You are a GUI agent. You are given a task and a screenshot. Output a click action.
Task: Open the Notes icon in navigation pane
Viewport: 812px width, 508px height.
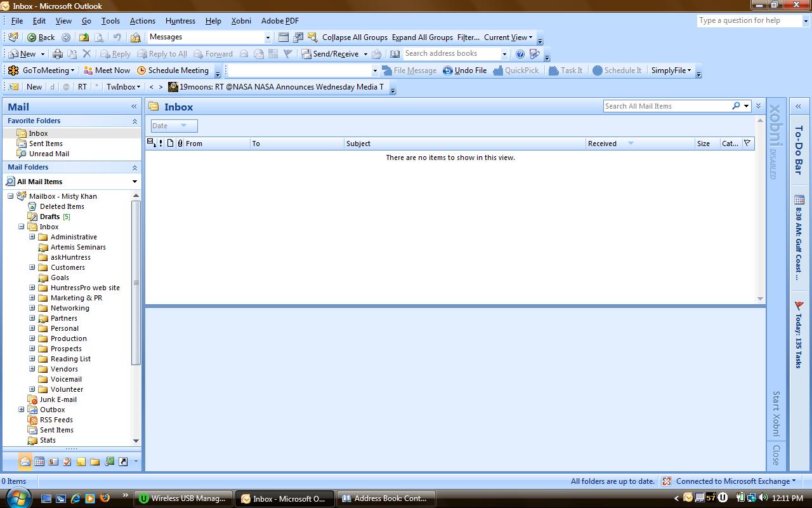81,462
